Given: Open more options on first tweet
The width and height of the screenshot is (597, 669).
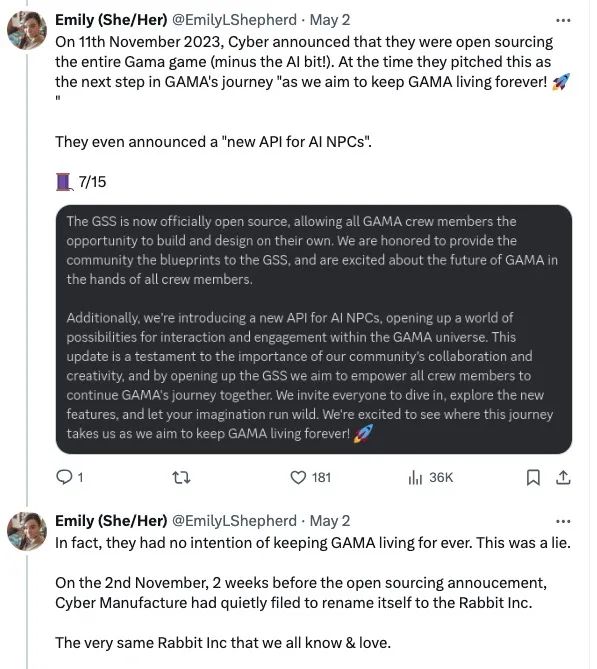Looking at the screenshot, I should click(x=563, y=20).
